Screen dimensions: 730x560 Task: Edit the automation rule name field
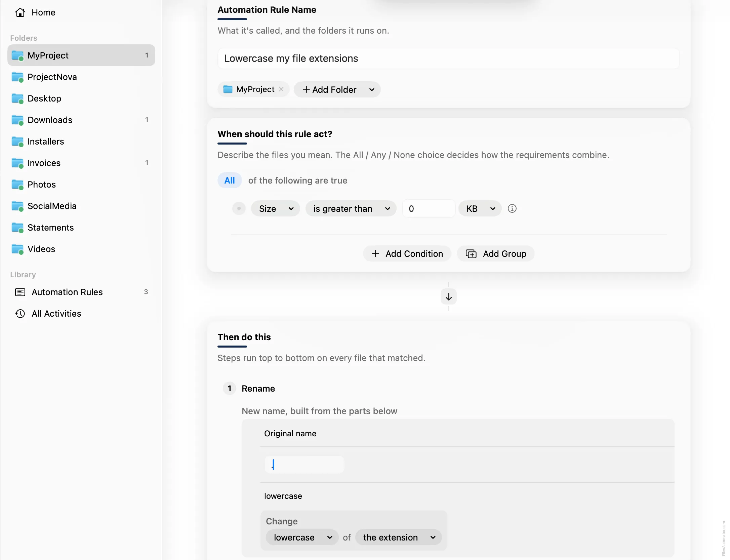[448, 58]
